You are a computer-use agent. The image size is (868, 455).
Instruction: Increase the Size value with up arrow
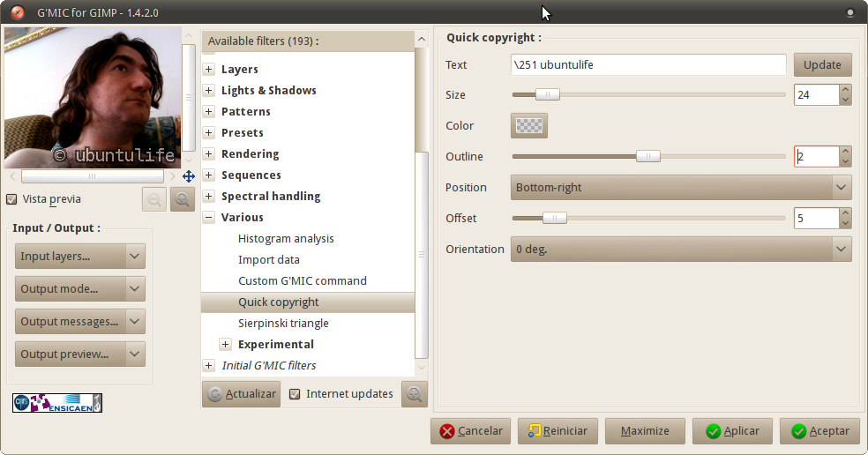coord(846,90)
